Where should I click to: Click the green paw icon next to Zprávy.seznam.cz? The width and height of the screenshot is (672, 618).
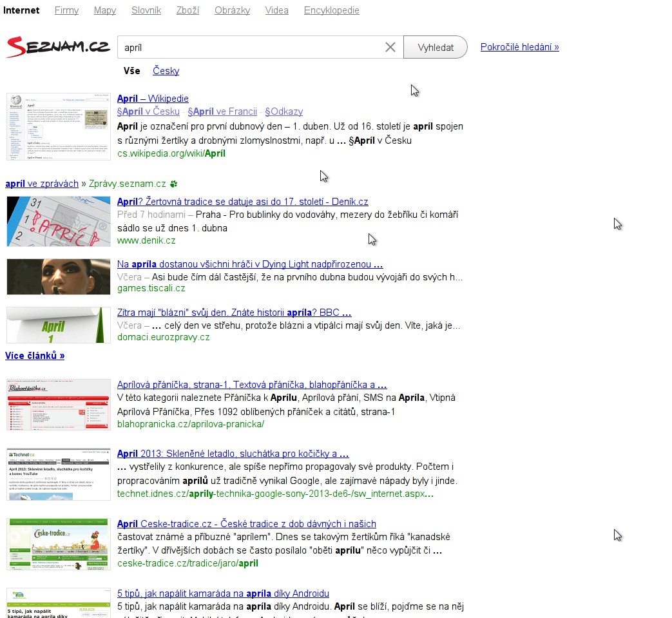tap(173, 184)
